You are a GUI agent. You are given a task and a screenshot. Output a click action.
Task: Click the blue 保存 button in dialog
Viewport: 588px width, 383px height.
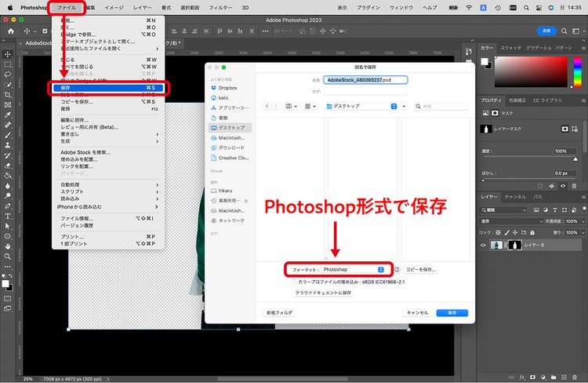[452, 313]
